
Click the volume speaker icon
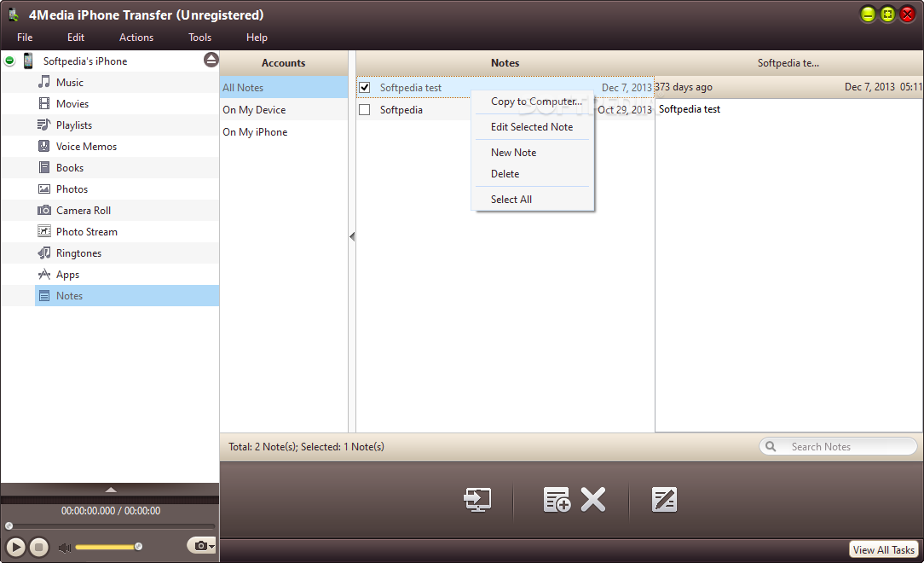pyautogui.click(x=65, y=548)
